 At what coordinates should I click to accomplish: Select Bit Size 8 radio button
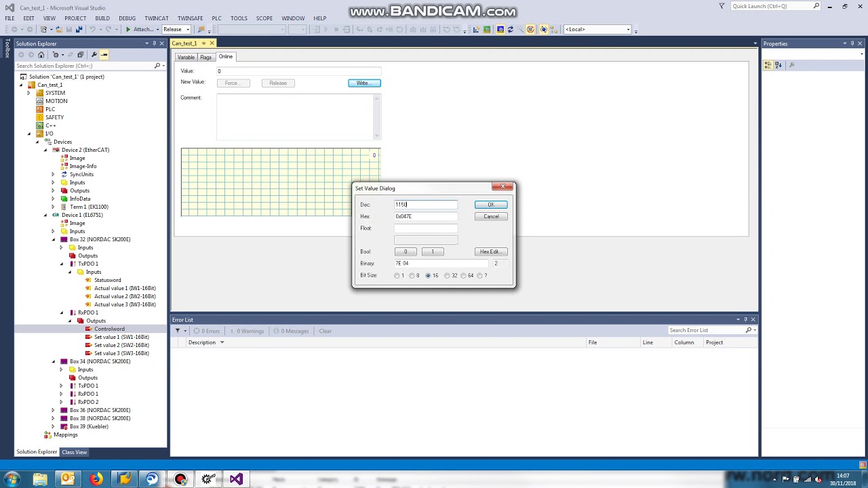[x=412, y=276]
